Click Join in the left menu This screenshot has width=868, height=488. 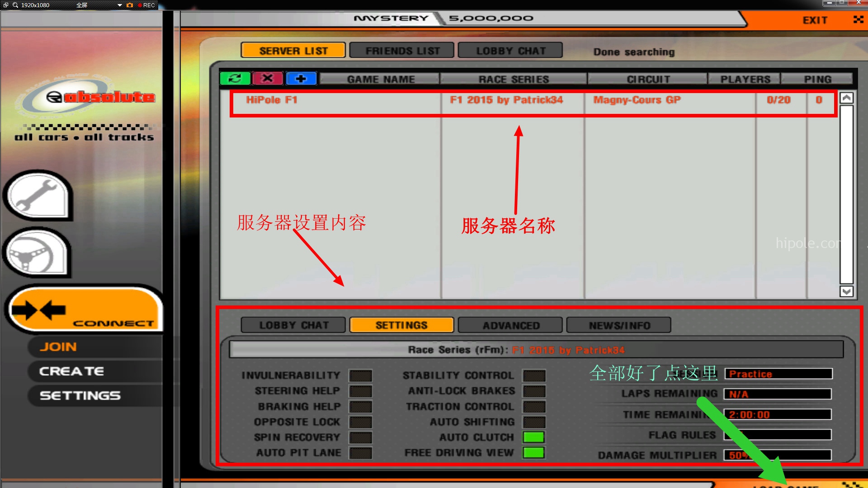(x=58, y=347)
